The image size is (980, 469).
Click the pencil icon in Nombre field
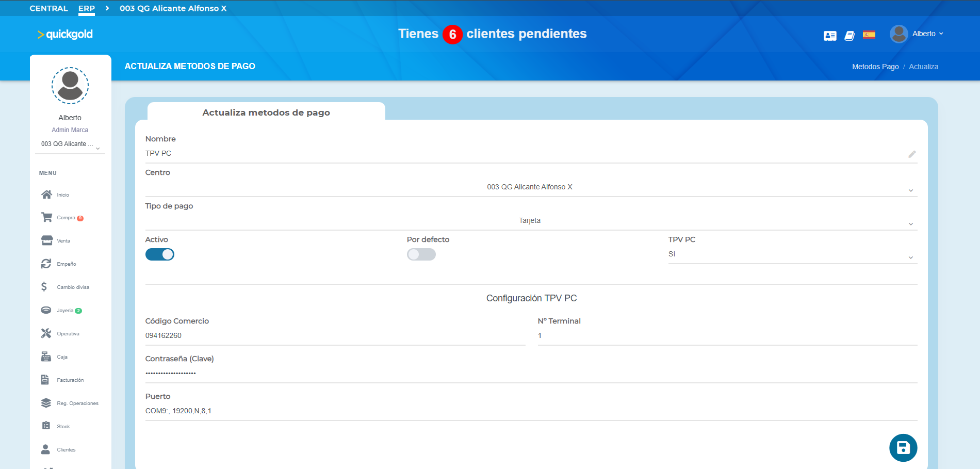pos(912,154)
